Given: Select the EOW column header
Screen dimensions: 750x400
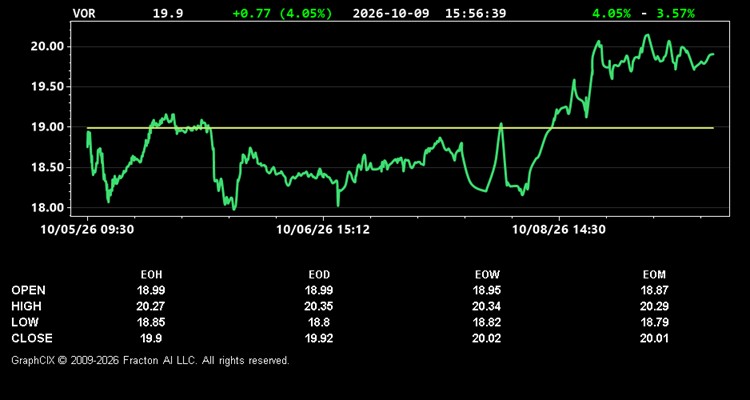Looking at the screenshot, I should 487,275.
